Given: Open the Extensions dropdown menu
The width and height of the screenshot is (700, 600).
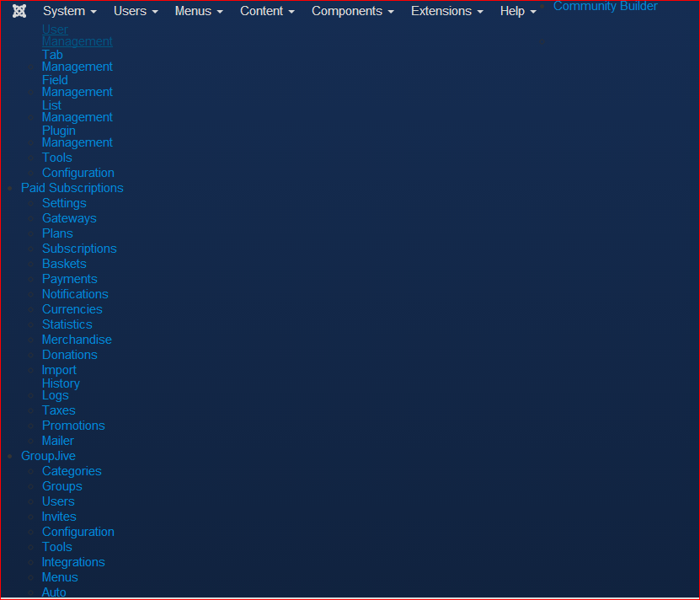Looking at the screenshot, I should (x=447, y=11).
